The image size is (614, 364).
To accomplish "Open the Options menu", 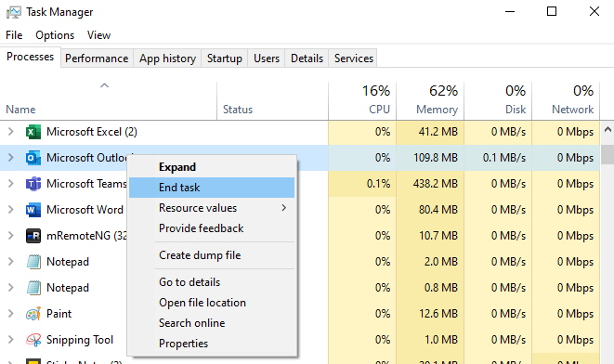I will [x=55, y=35].
